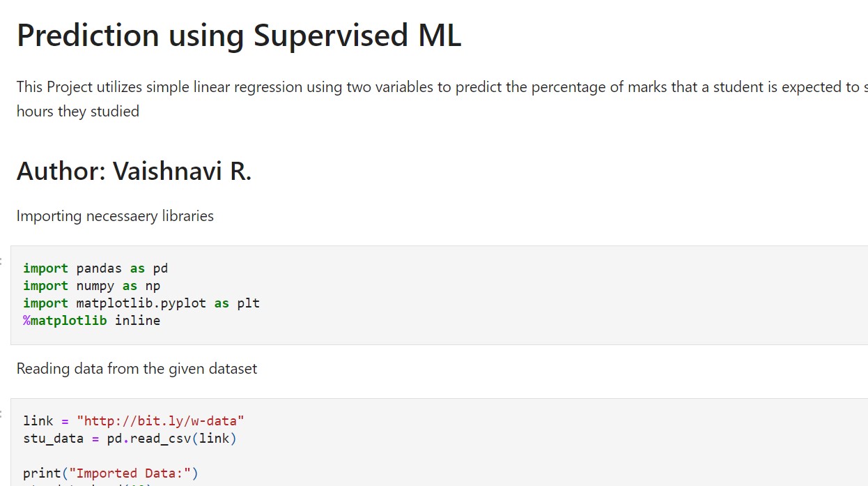Click the "%matplotlib inline" magic command

click(x=92, y=321)
